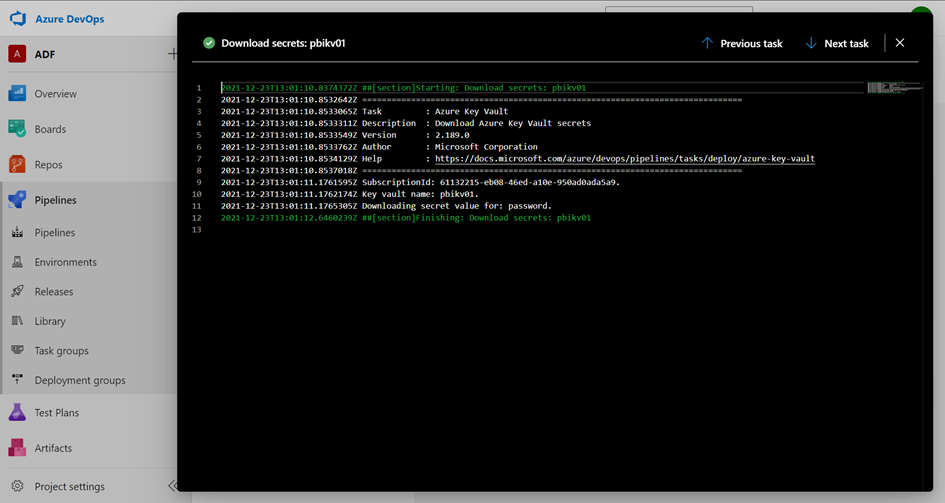Screen dimensions: 945x503
Task: Open the Artifacts icon in sidebar
Action: 17,448
